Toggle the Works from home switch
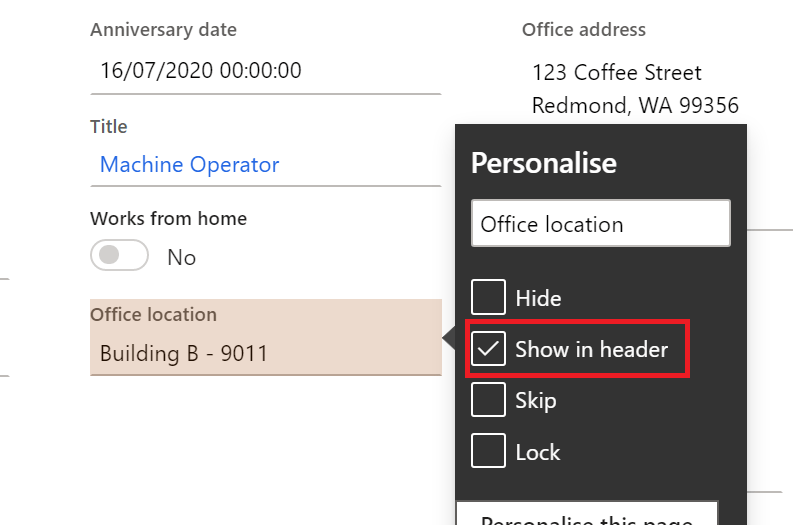 (x=119, y=256)
